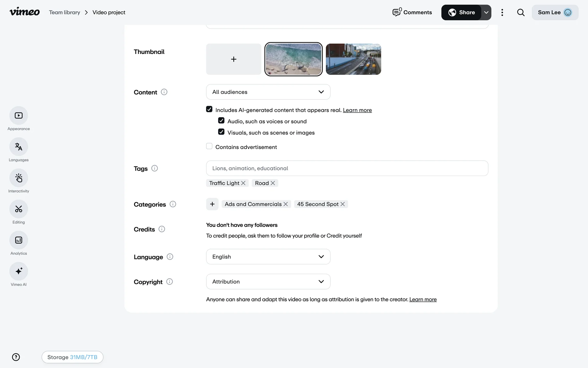The height and width of the screenshot is (368, 588).
Task: Open the Analytics sidebar icon
Action: (x=19, y=240)
